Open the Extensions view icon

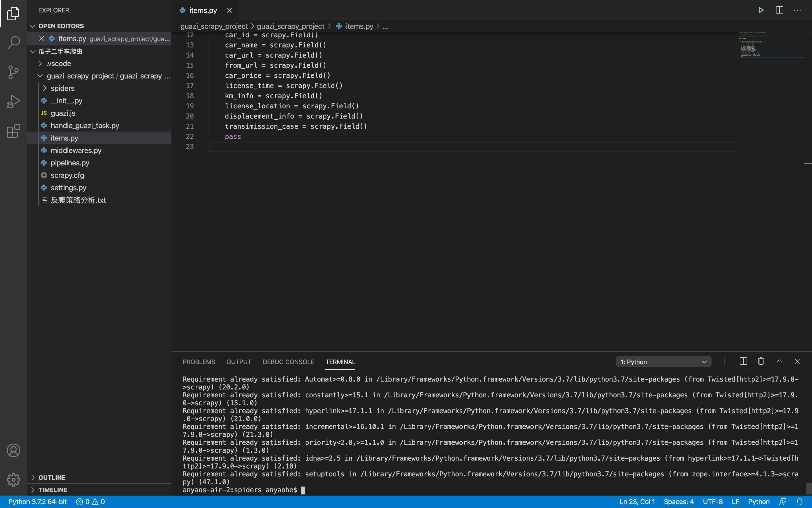tap(14, 131)
